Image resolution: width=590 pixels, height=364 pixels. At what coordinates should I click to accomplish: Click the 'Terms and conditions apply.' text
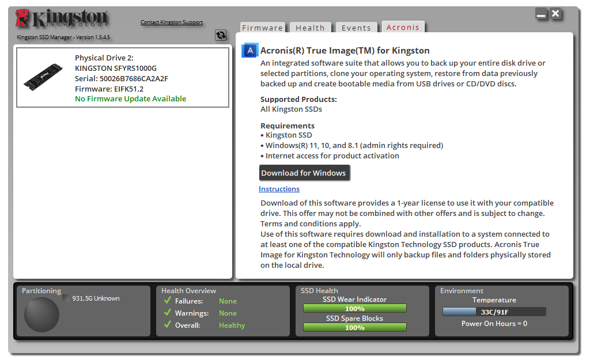pyautogui.click(x=311, y=223)
